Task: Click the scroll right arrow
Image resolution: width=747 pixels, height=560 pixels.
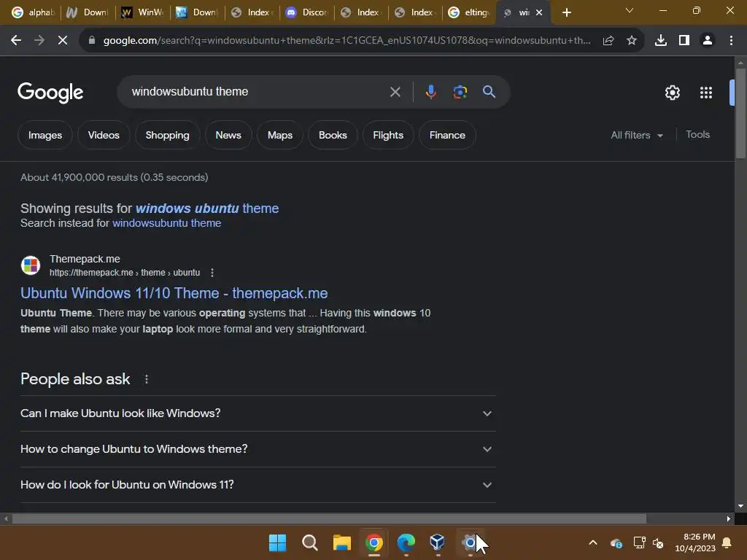Action: [x=729, y=518]
